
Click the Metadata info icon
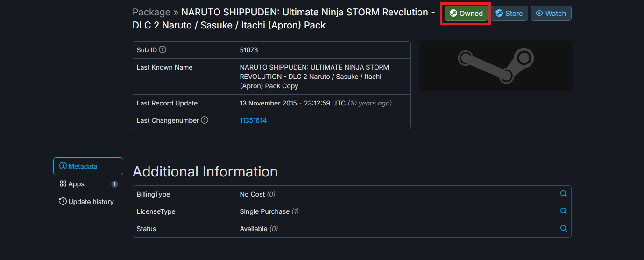pyautogui.click(x=63, y=166)
